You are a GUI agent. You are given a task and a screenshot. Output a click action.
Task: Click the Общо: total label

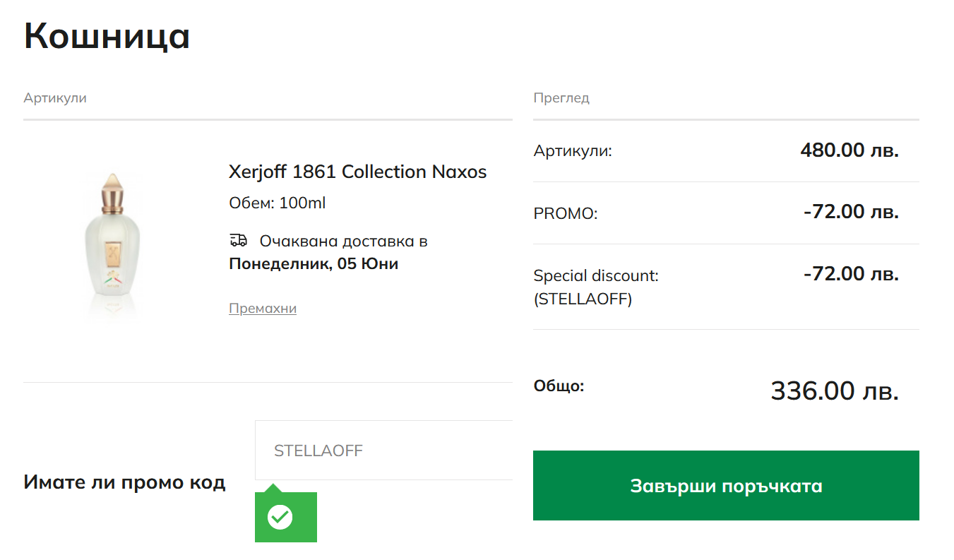point(559,386)
